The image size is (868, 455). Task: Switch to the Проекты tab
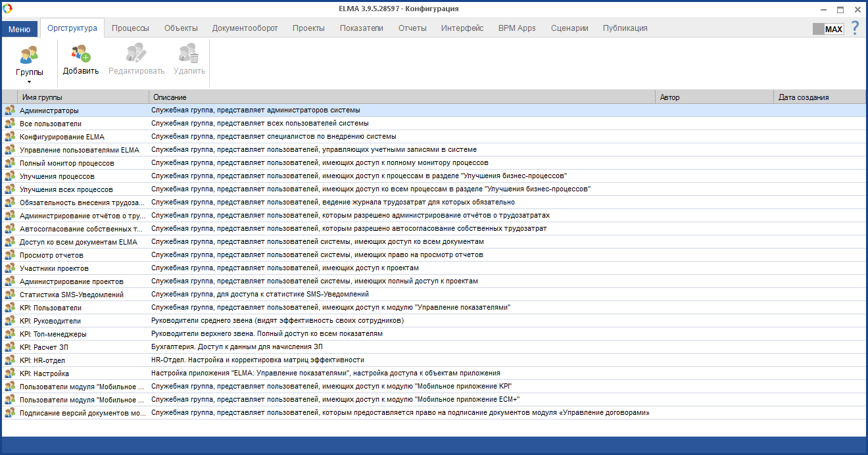(308, 28)
